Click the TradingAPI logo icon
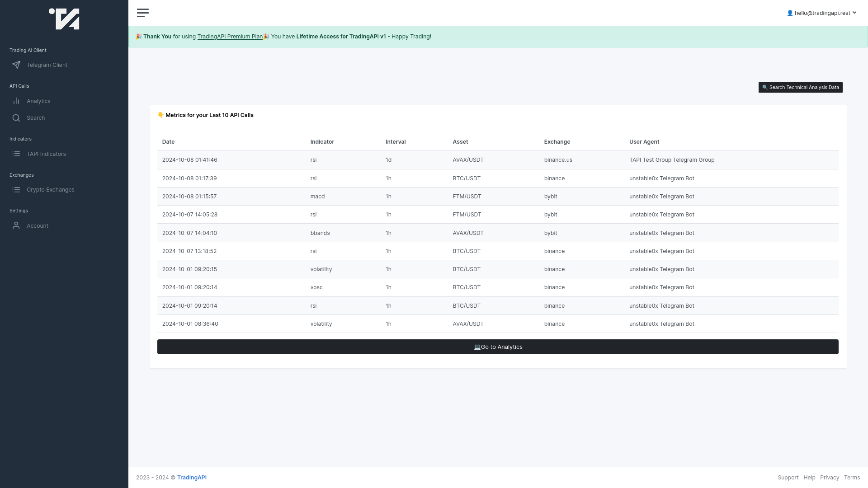Image resolution: width=868 pixels, height=488 pixels. (64, 19)
